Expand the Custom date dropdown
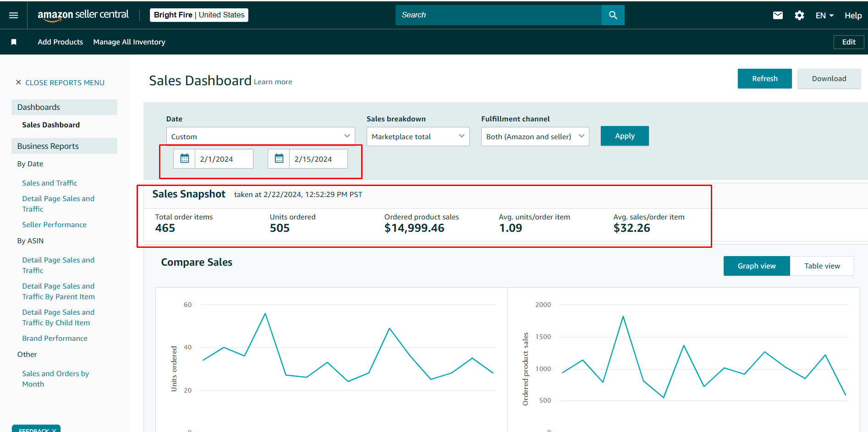Screen dimensions: 868x432 pos(260,137)
